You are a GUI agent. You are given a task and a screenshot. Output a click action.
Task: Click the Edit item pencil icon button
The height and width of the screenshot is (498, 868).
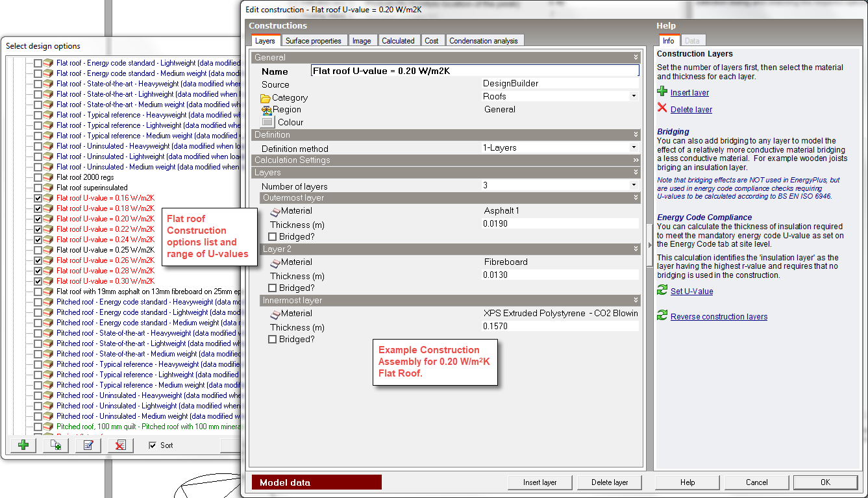coord(88,445)
